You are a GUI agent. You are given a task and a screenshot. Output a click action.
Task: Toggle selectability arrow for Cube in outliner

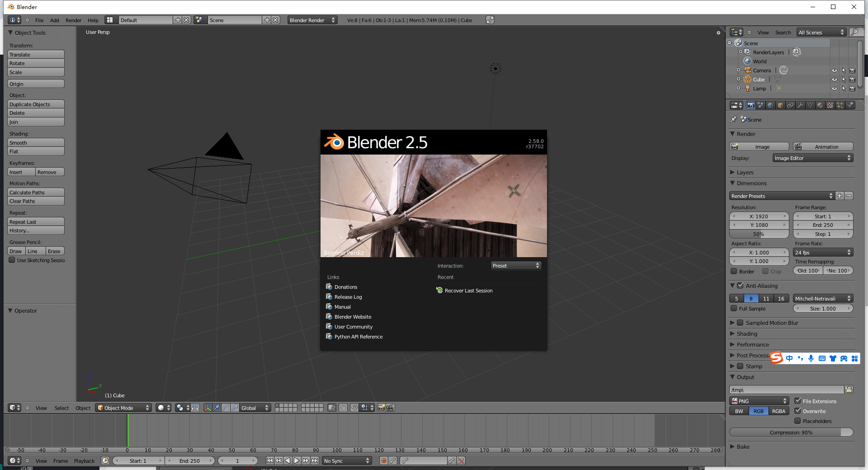coord(844,80)
